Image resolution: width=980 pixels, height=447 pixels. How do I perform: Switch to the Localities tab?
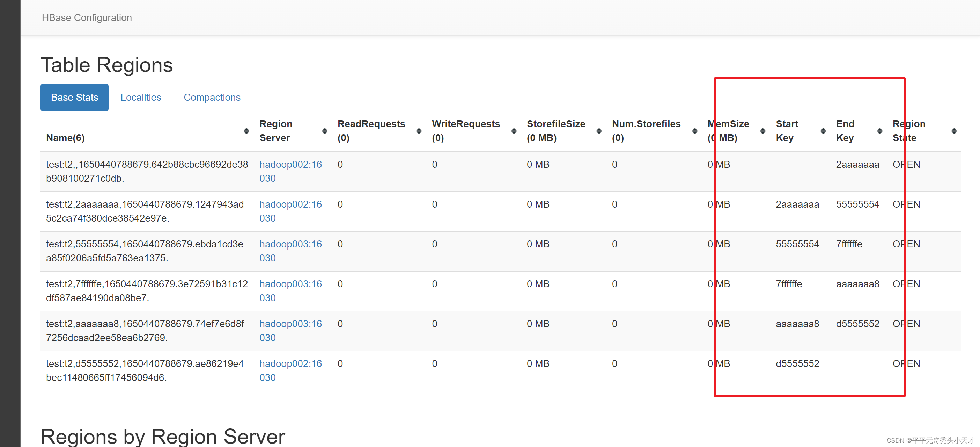pyautogui.click(x=141, y=98)
